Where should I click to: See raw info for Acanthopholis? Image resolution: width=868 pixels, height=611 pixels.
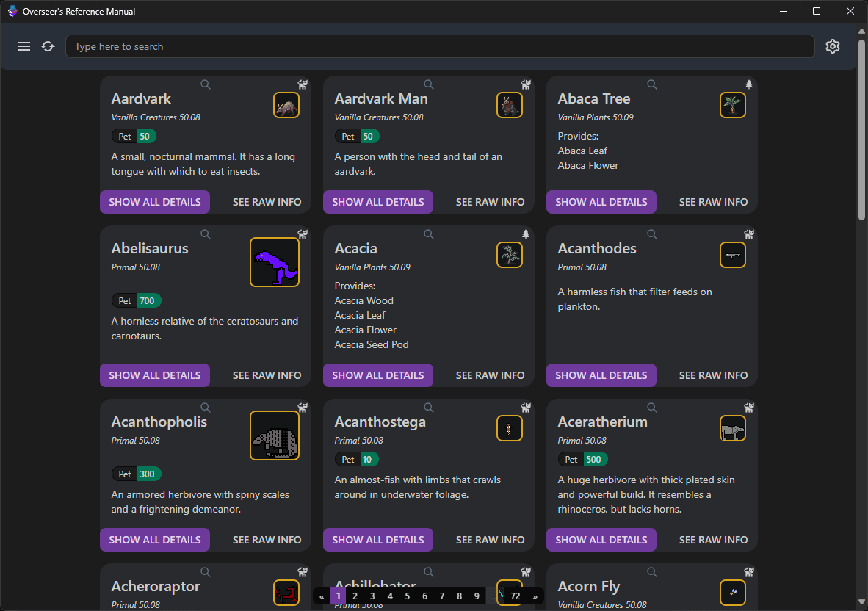[x=267, y=540]
